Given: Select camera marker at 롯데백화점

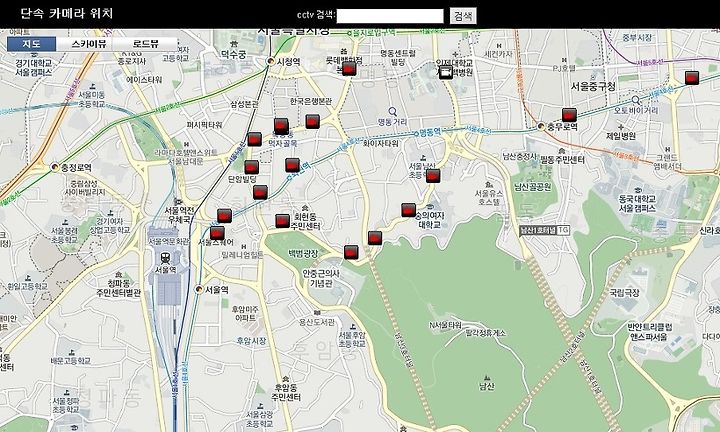Looking at the screenshot, I should point(349,69).
